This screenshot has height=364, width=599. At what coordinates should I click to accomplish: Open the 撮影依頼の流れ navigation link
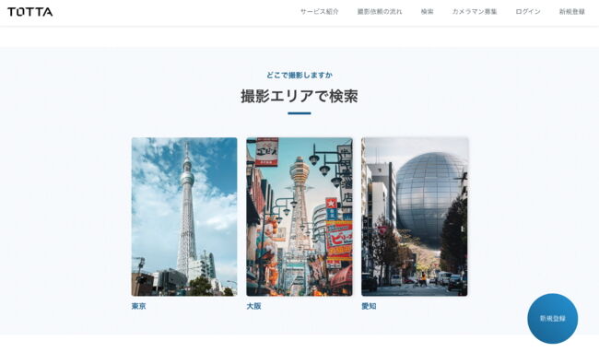[380, 12]
